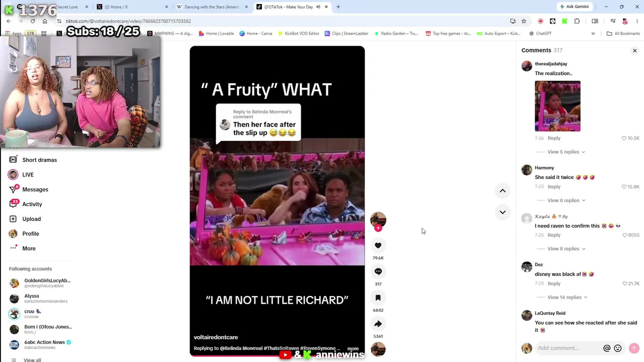Open the All Bookmarks folder
Viewport: 644px width, 362px height.
click(623, 34)
